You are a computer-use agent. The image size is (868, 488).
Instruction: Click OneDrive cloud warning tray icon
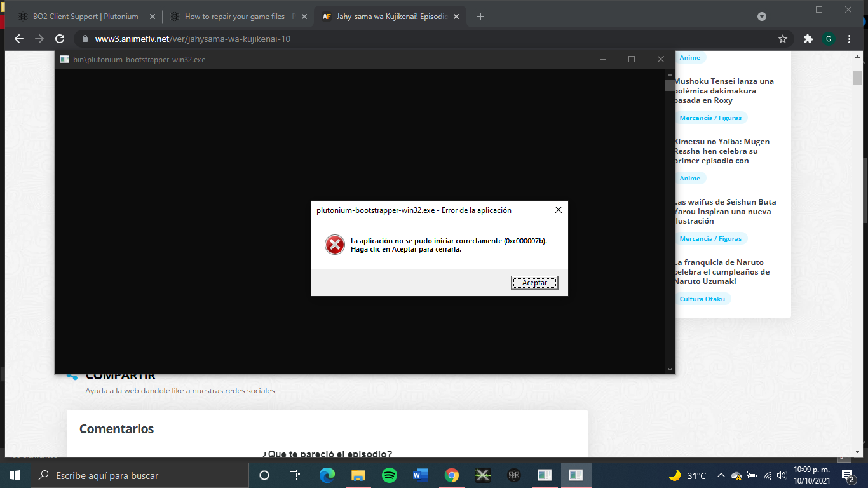click(x=736, y=475)
